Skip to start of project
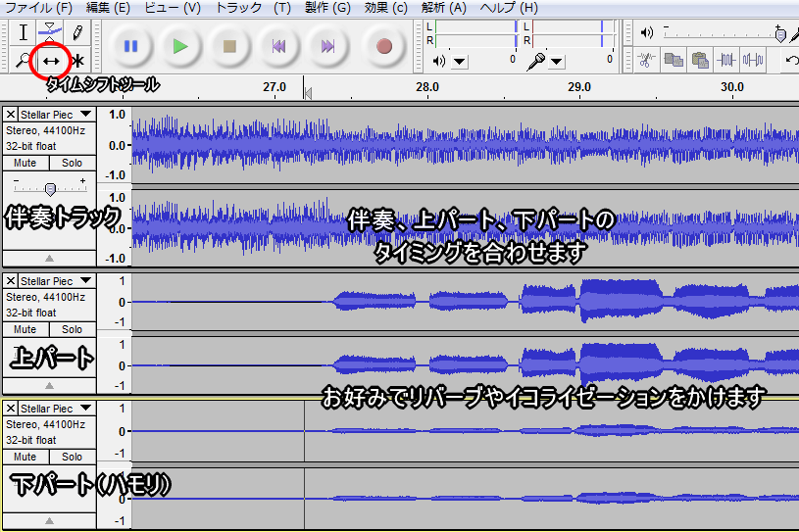 pos(278,47)
